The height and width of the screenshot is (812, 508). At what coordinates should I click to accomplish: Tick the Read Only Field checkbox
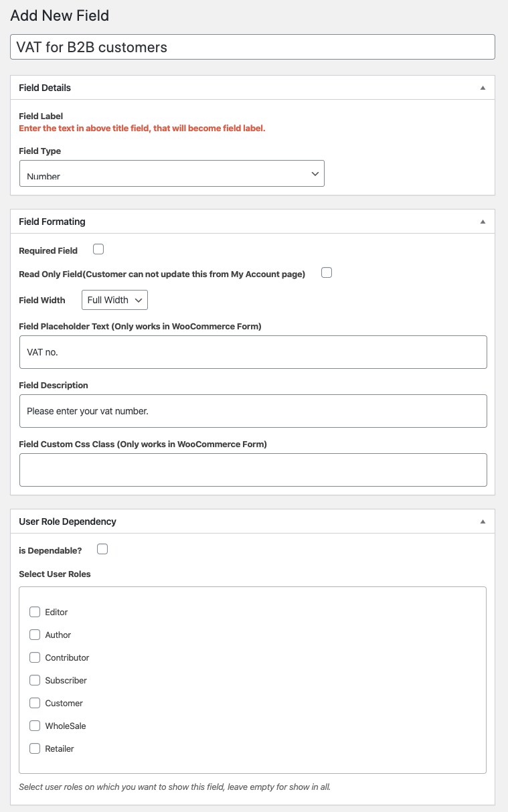(327, 272)
